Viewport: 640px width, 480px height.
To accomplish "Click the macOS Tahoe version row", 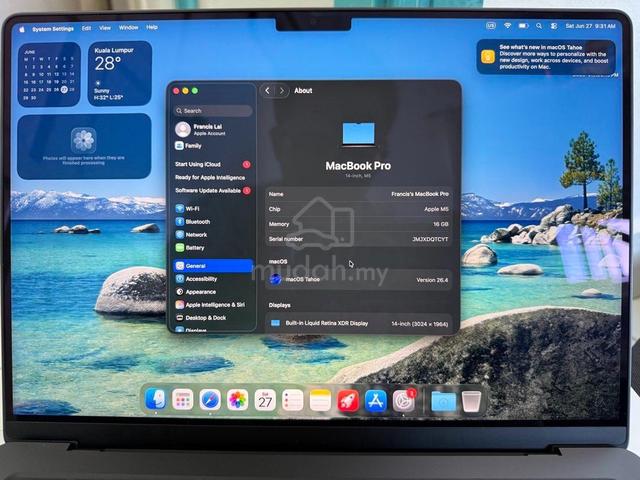I will pyautogui.click(x=358, y=280).
